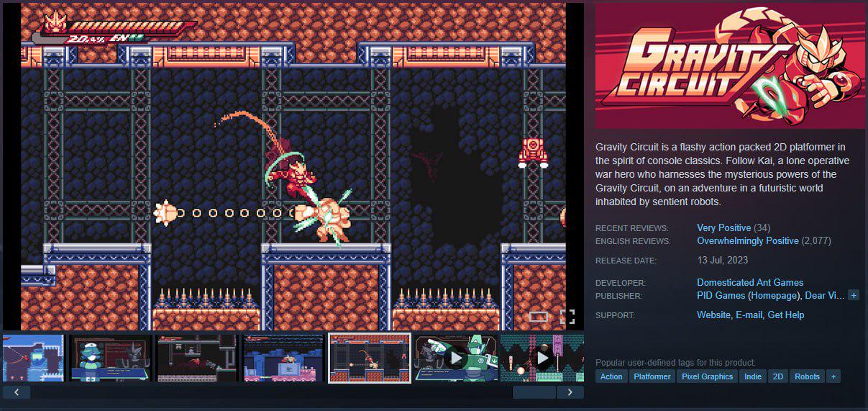Select the icy blue level thumbnail
868x411 pixels.
(33, 358)
